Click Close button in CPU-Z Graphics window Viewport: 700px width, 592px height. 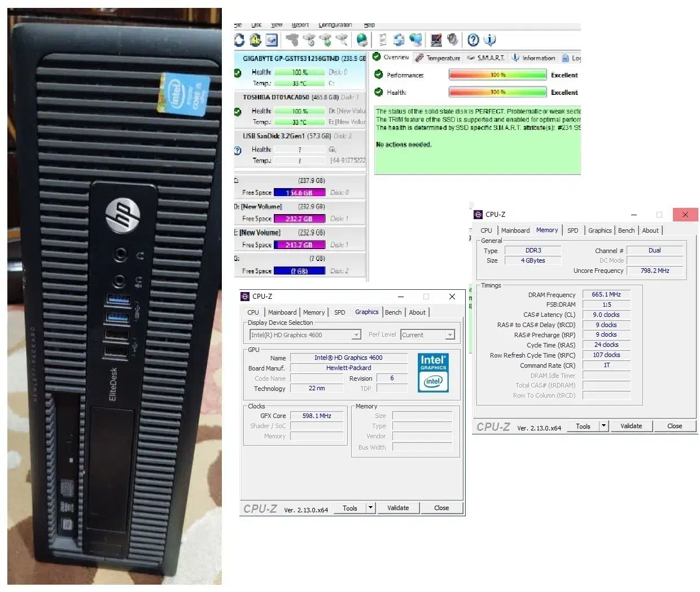point(441,508)
